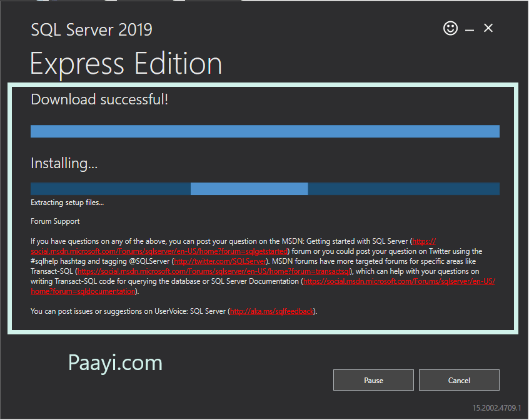Viewport: 529px width, 420px height.
Task: Click the smiley feedback icon
Action: pyautogui.click(x=450, y=28)
